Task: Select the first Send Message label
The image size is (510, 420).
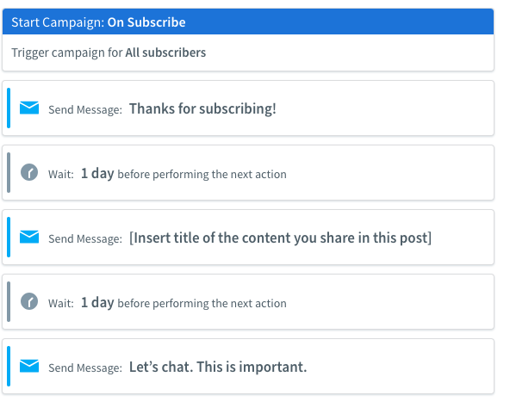Action: point(85,110)
